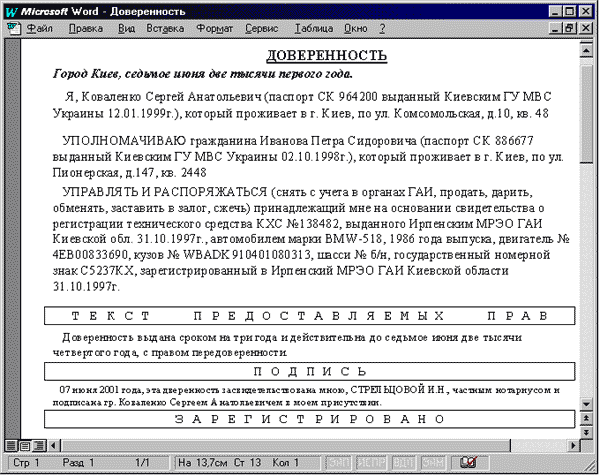Click the Word logo icon in the title bar
Viewport: 600px width, 476px height.
click(x=11, y=11)
